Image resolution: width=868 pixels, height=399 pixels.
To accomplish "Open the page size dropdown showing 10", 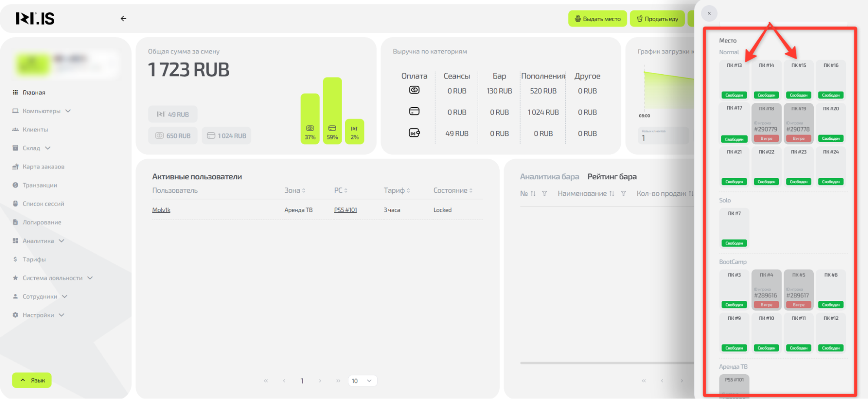I will click(x=362, y=381).
